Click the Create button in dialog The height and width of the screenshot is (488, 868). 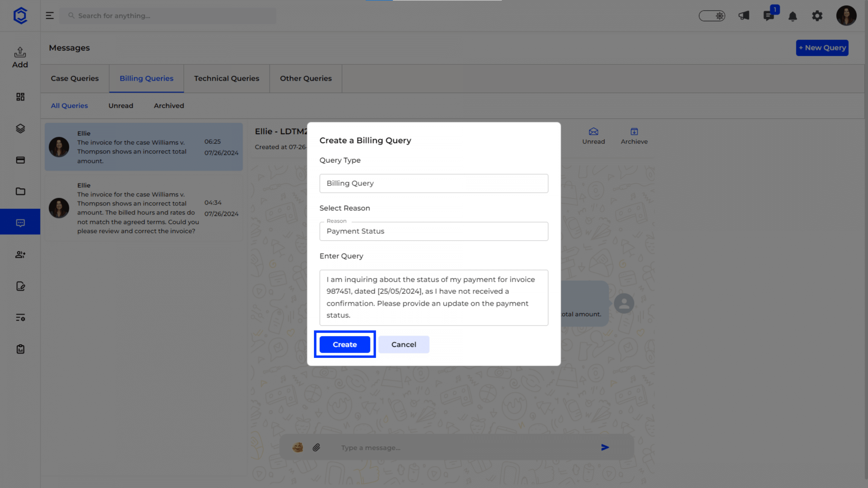coord(344,344)
